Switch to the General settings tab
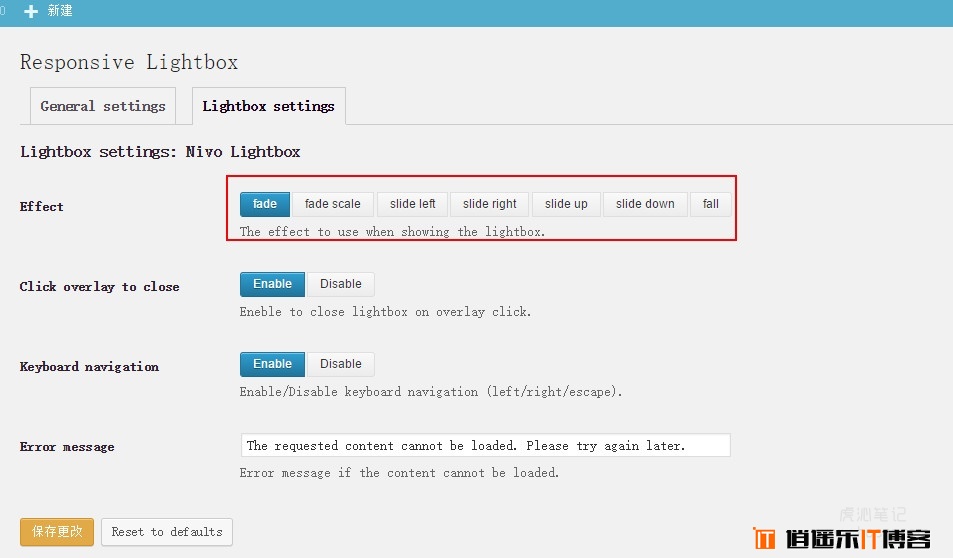 point(103,106)
